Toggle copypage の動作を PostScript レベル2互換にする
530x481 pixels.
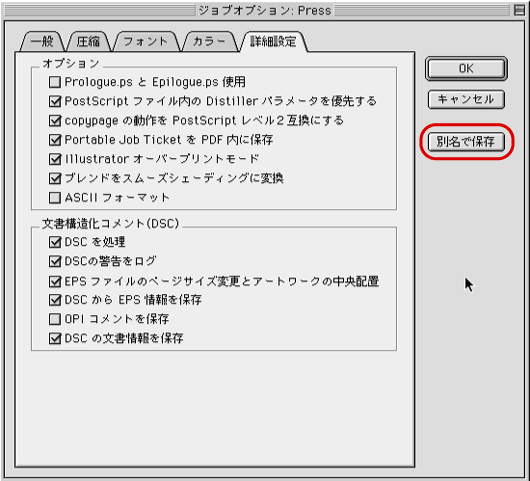(55, 120)
